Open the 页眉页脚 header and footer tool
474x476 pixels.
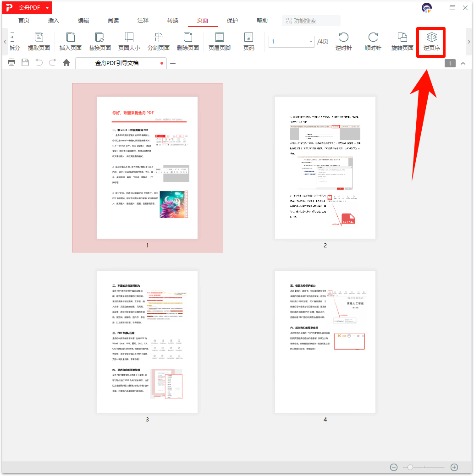(x=220, y=41)
